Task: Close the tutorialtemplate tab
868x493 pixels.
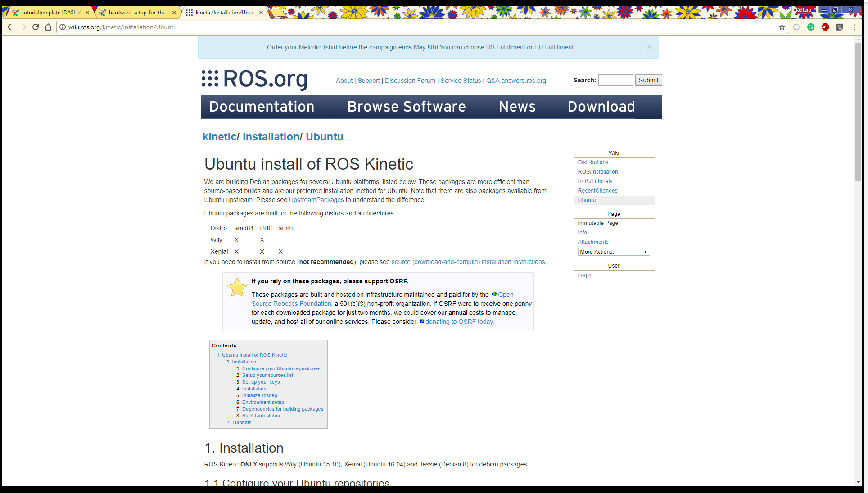Action: [x=87, y=13]
